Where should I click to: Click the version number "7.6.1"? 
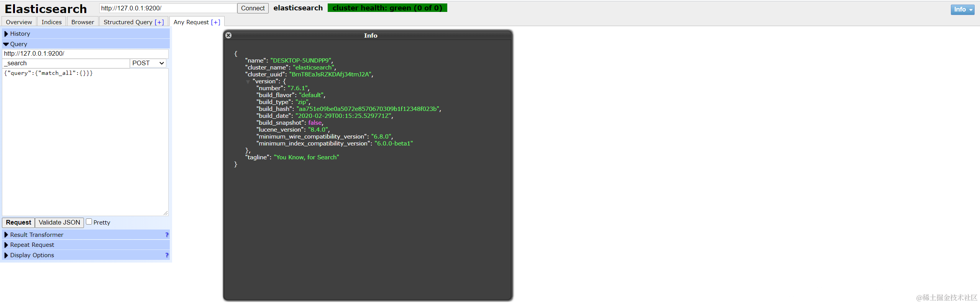298,88
